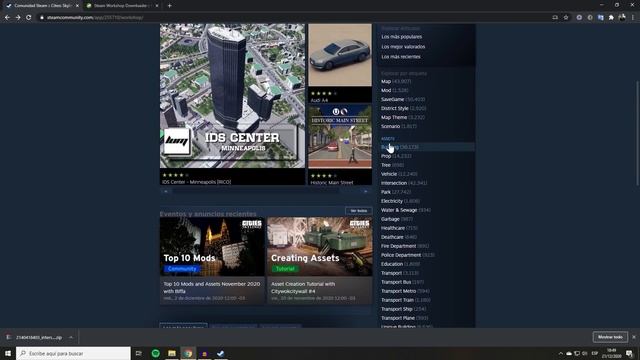The height and width of the screenshot is (360, 640).
Task: Click 'Mostrar todo' downloads button
Action: pos(610,337)
